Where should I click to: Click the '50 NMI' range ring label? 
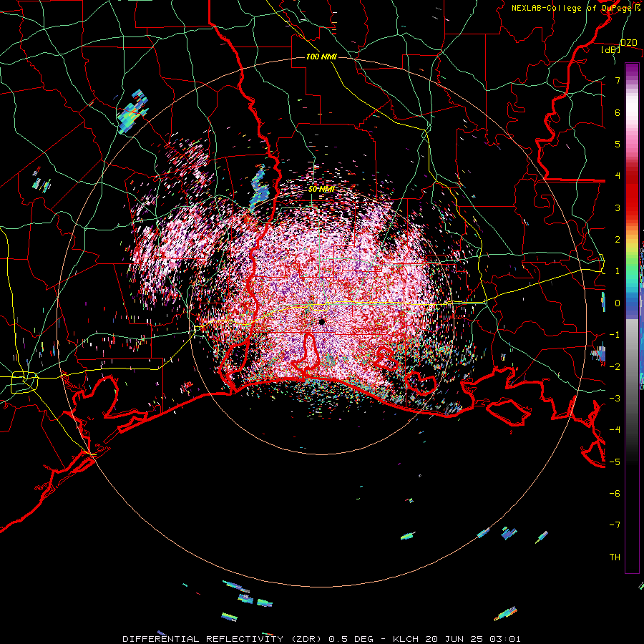pos(321,189)
